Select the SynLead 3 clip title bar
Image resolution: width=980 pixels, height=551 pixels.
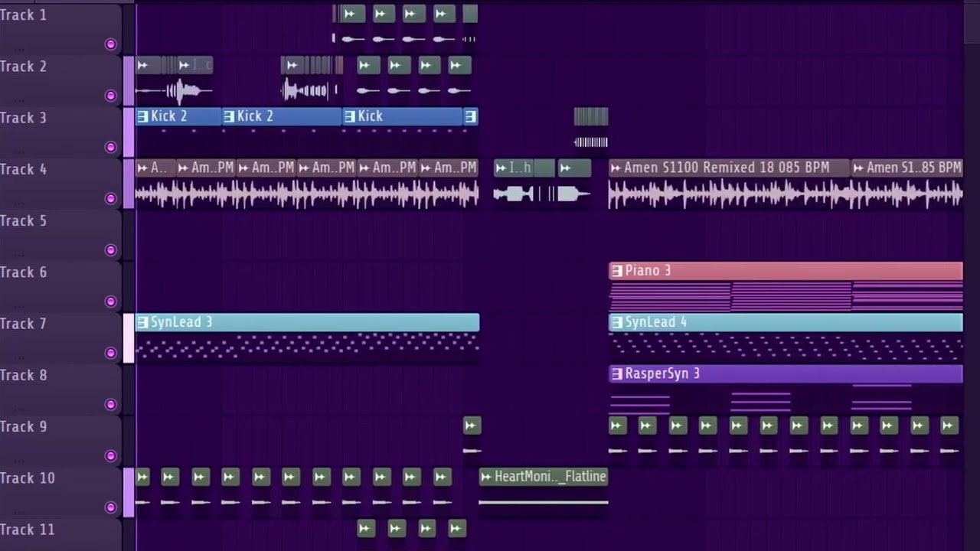click(307, 322)
